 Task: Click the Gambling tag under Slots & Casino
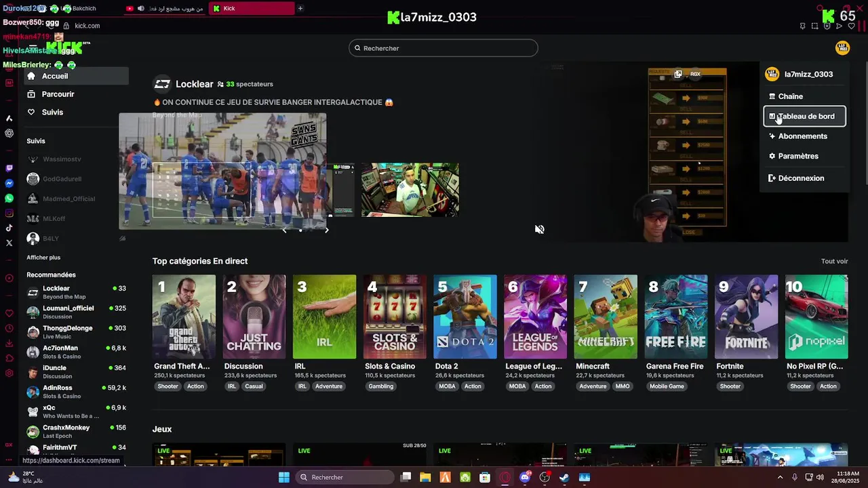pos(381,386)
